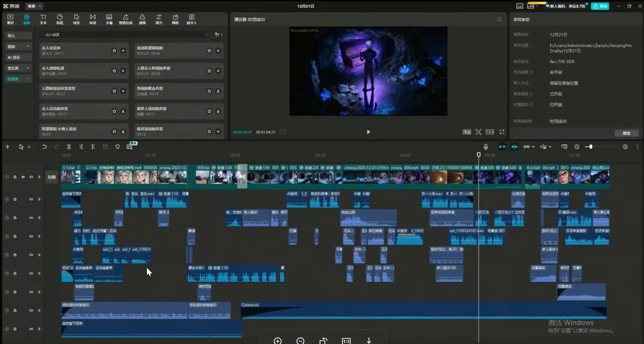644x344 pixels.
Task: Open the timeline more-options menu
Action: click(637, 147)
